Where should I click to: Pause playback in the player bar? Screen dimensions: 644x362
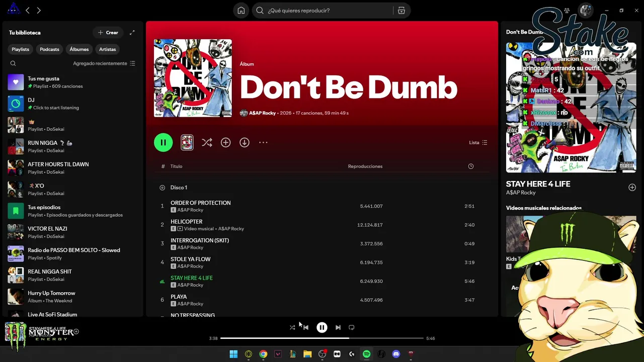click(x=322, y=327)
